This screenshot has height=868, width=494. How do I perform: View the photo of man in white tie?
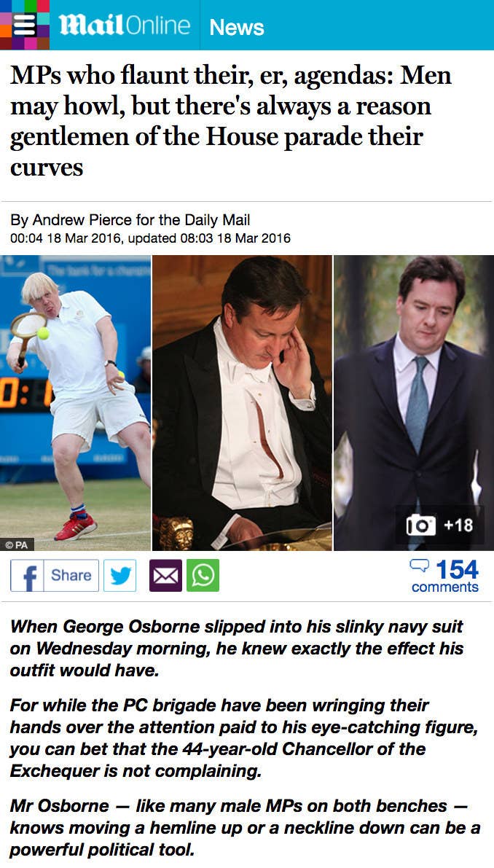243,403
